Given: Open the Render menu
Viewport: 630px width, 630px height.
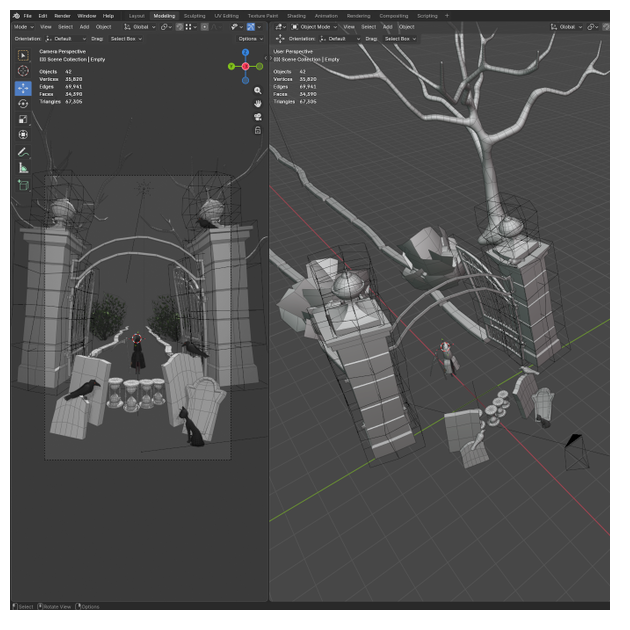Looking at the screenshot, I should click(62, 16).
